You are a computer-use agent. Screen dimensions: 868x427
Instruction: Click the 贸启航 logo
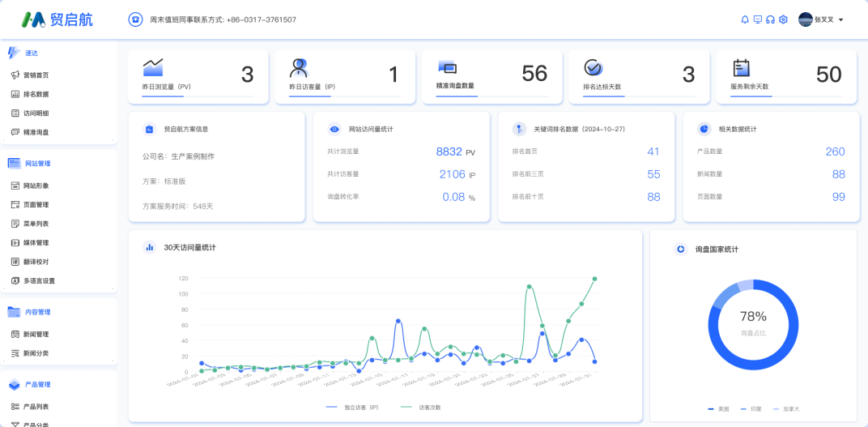(57, 19)
